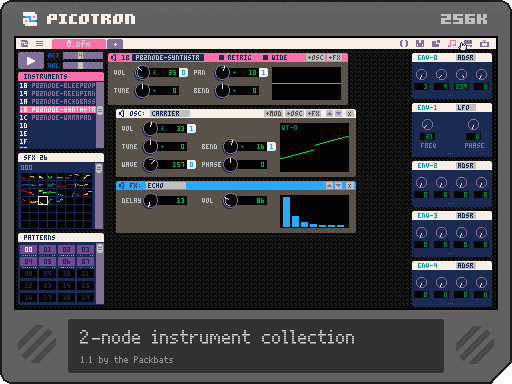Click the play button
The height and width of the screenshot is (384, 512).
pyautogui.click(x=31, y=61)
